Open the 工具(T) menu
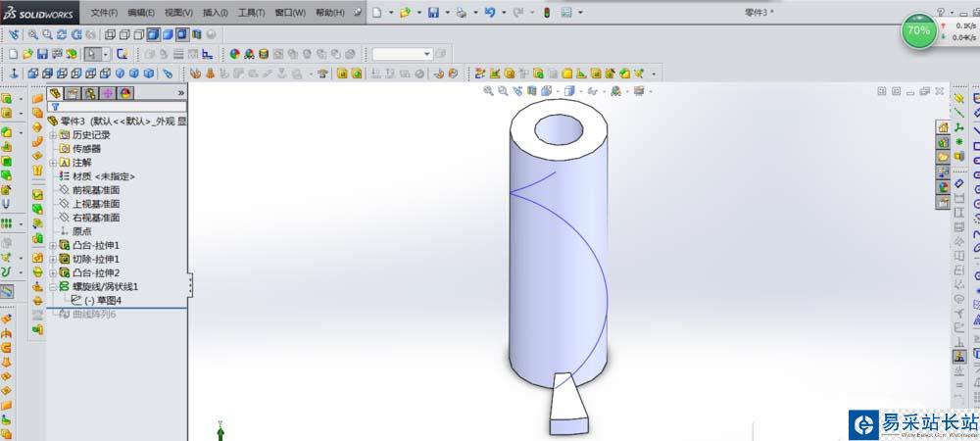This screenshot has height=441, width=980. tap(252, 13)
